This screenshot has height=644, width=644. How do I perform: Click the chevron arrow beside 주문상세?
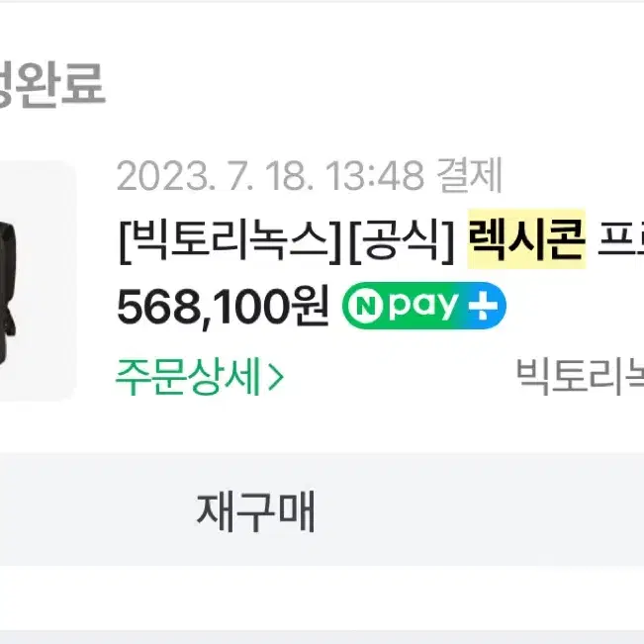[x=276, y=377]
